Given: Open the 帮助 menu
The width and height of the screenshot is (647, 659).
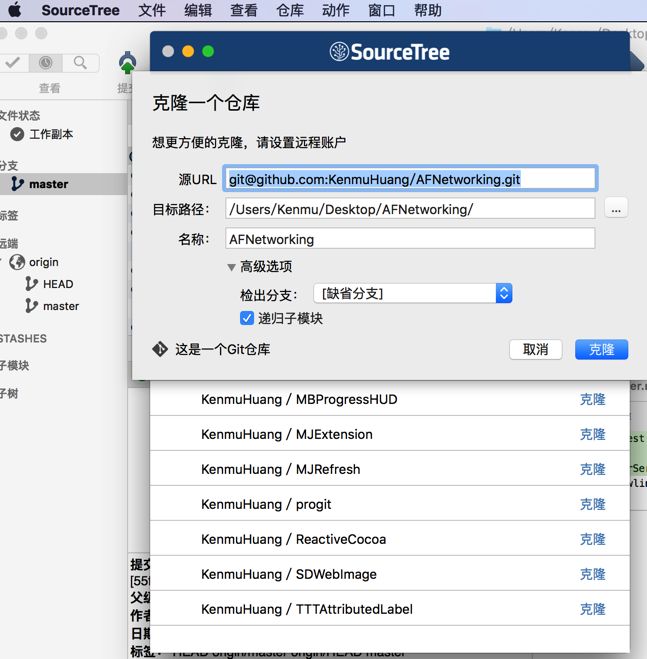Looking at the screenshot, I should pyautogui.click(x=428, y=10).
